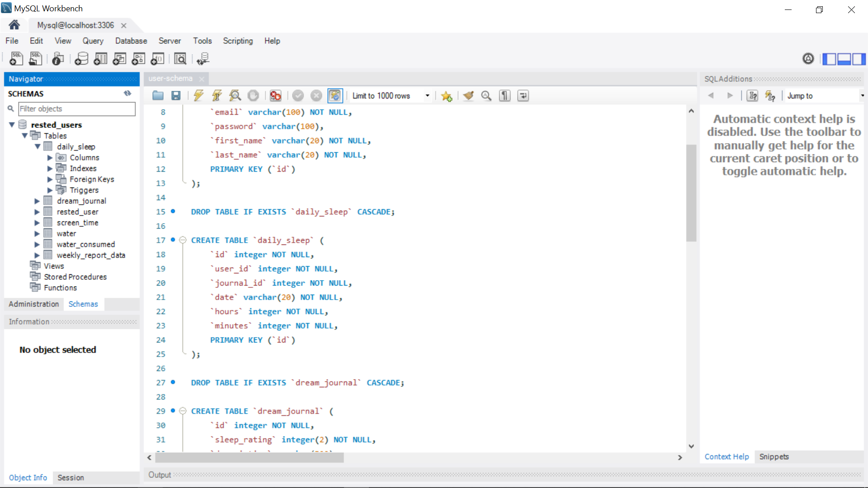Screen dimensions: 868x488
Task: Toggle automatic context help icon
Action: (770, 96)
